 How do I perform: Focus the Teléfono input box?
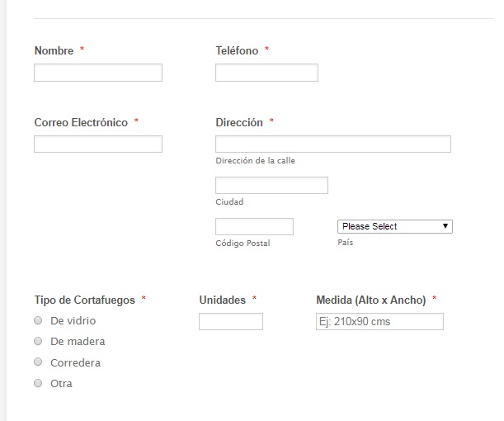[x=266, y=73]
